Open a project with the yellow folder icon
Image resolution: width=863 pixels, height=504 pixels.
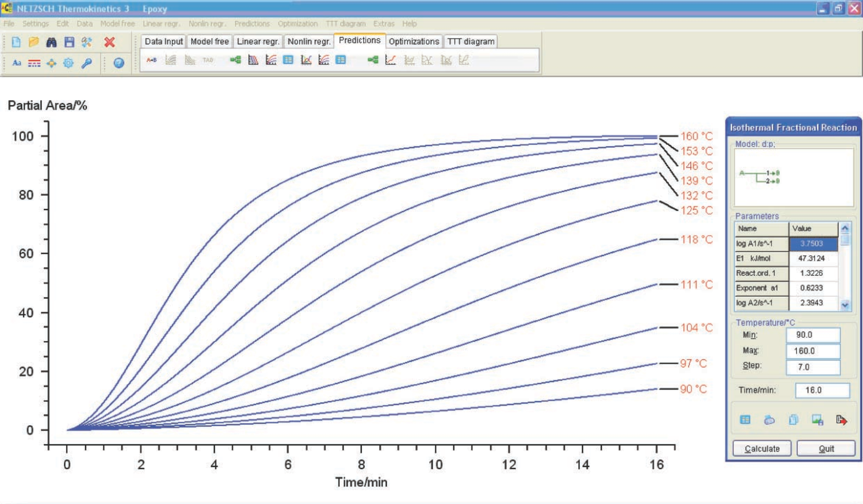coord(34,42)
